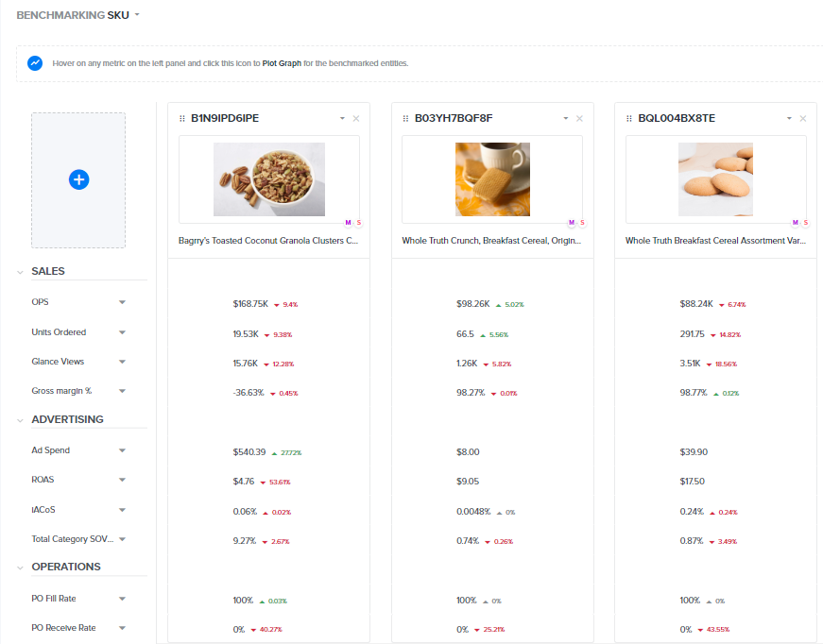
Task: Click the Plot Graph bold text in hint
Action: 282,63
